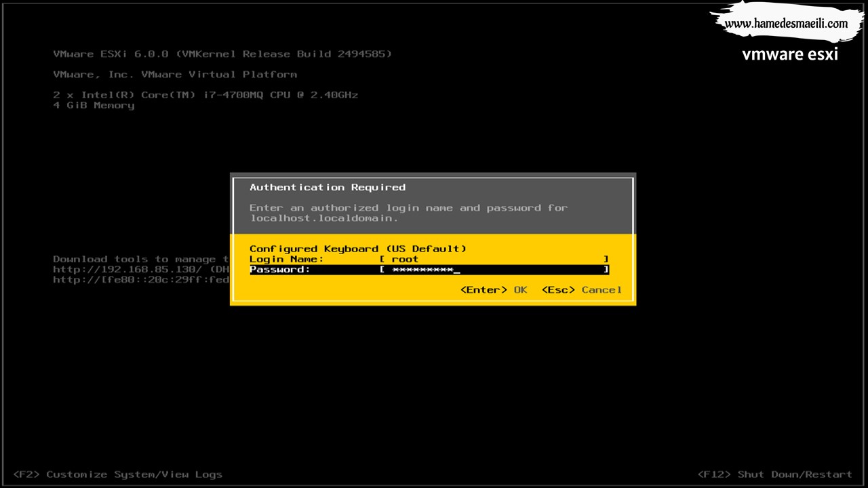The width and height of the screenshot is (868, 488).
Task: Focus the Password input field
Action: pyautogui.click(x=494, y=270)
